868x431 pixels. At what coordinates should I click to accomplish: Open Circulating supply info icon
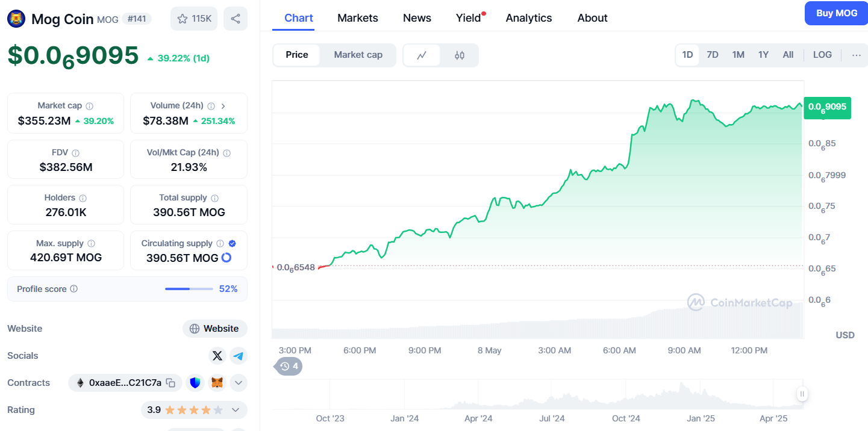click(220, 244)
